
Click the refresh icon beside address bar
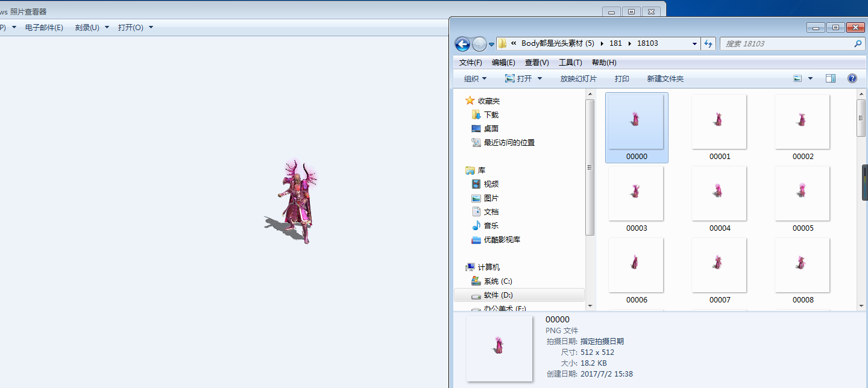709,44
